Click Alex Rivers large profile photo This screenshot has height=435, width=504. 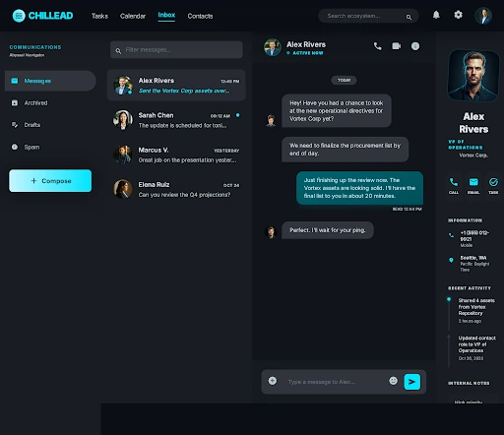473,76
